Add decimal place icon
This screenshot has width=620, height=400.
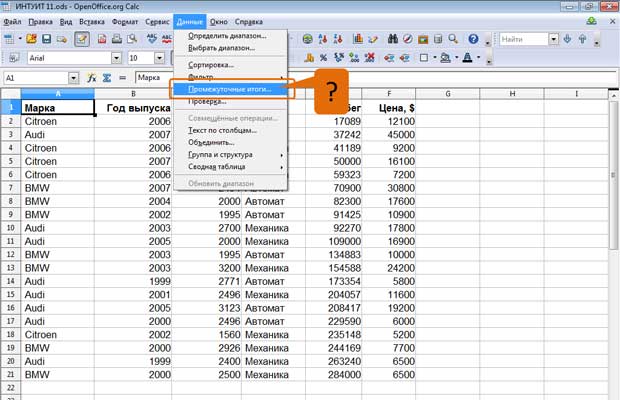pos(354,58)
